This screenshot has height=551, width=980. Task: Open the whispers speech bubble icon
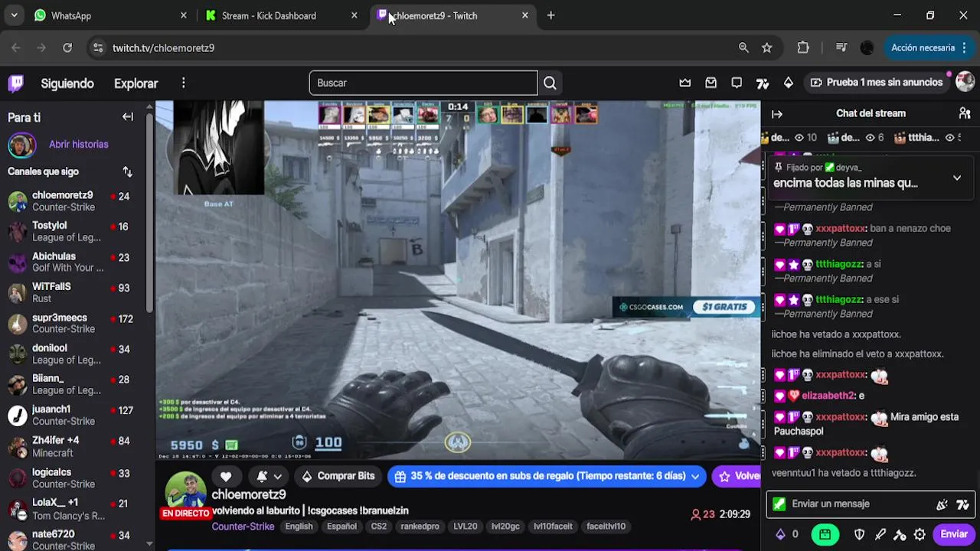(x=737, y=83)
